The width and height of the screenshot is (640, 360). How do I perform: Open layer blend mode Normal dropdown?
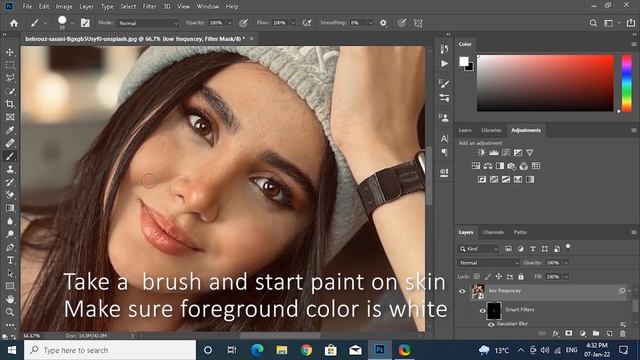coord(489,263)
